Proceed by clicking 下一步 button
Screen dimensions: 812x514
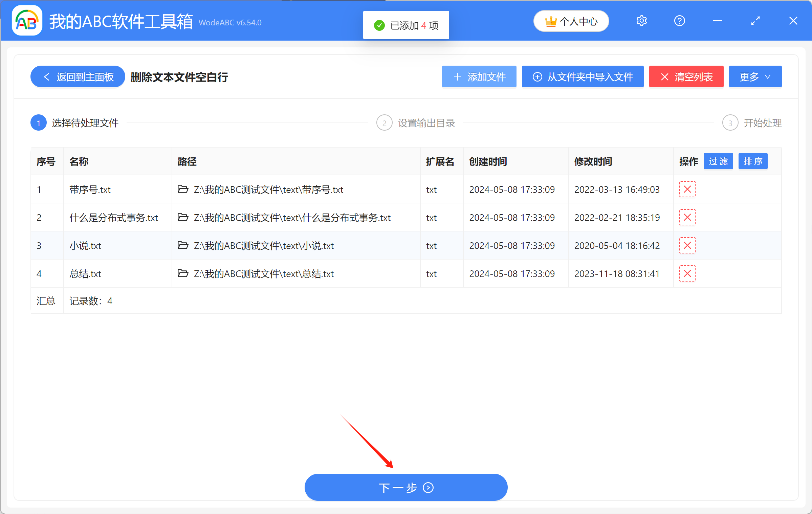[x=405, y=487]
